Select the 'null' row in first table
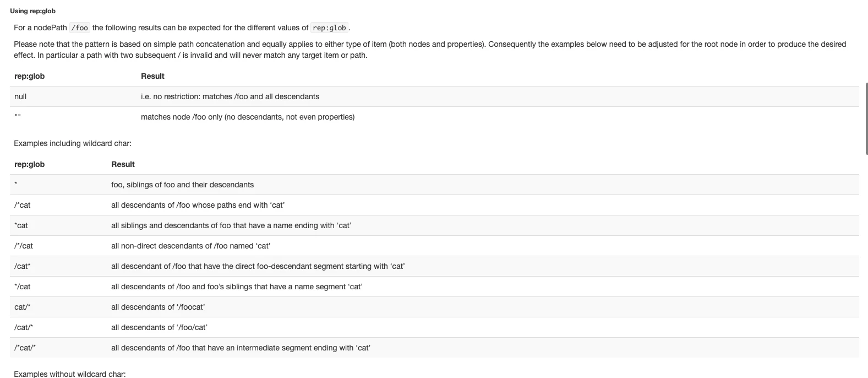 point(436,96)
